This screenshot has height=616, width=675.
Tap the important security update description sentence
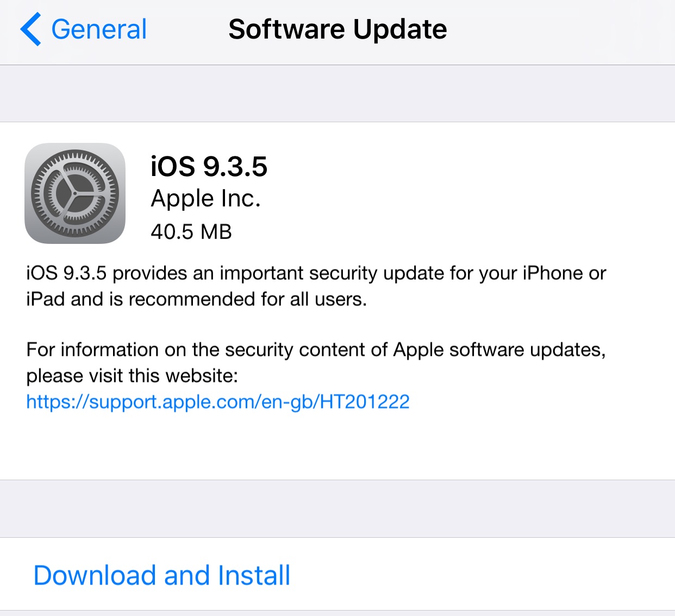(316, 273)
